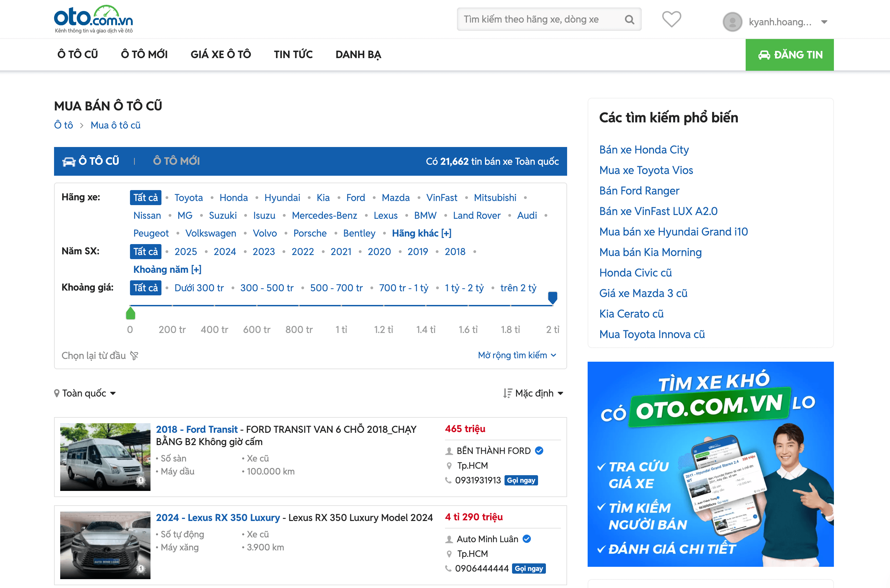The image size is (890, 588).
Task: Click phone icon beside 0931931913
Action: point(448,480)
